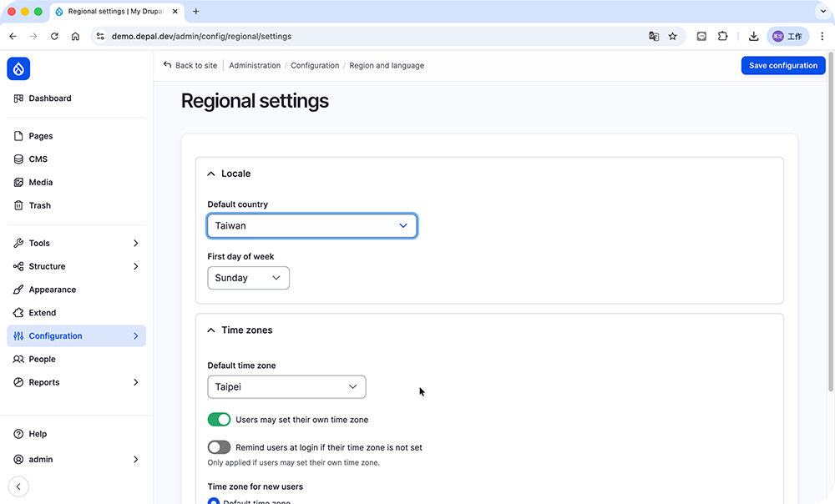Open the Default country dropdown
835x504 pixels.
pos(311,226)
